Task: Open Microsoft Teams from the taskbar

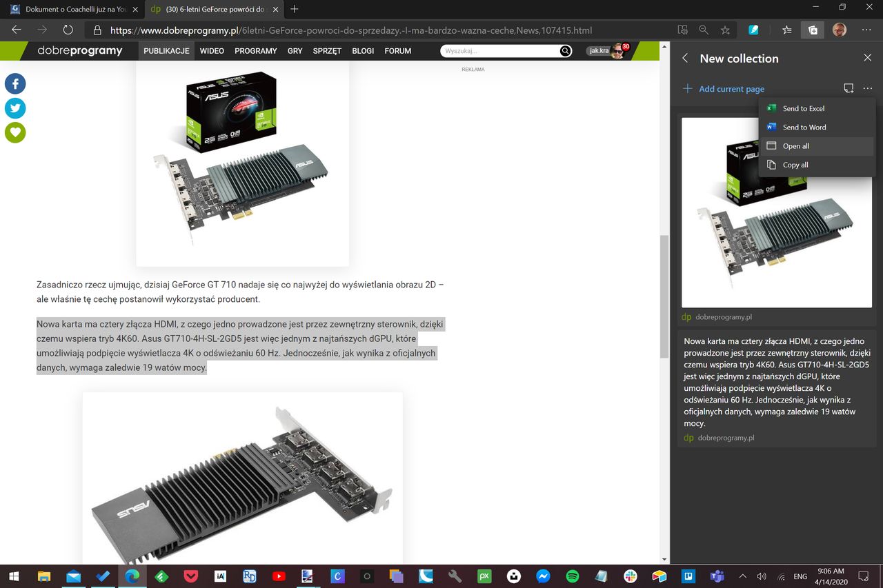Action: point(717,576)
